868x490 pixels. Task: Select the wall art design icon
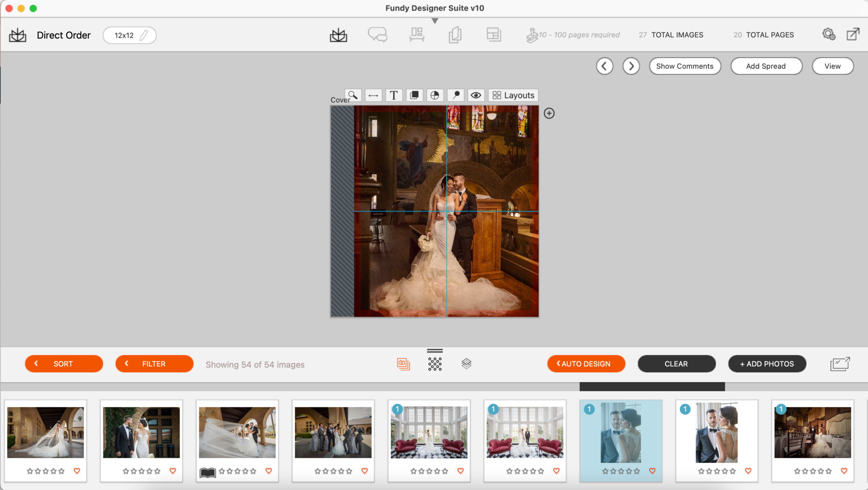click(416, 35)
